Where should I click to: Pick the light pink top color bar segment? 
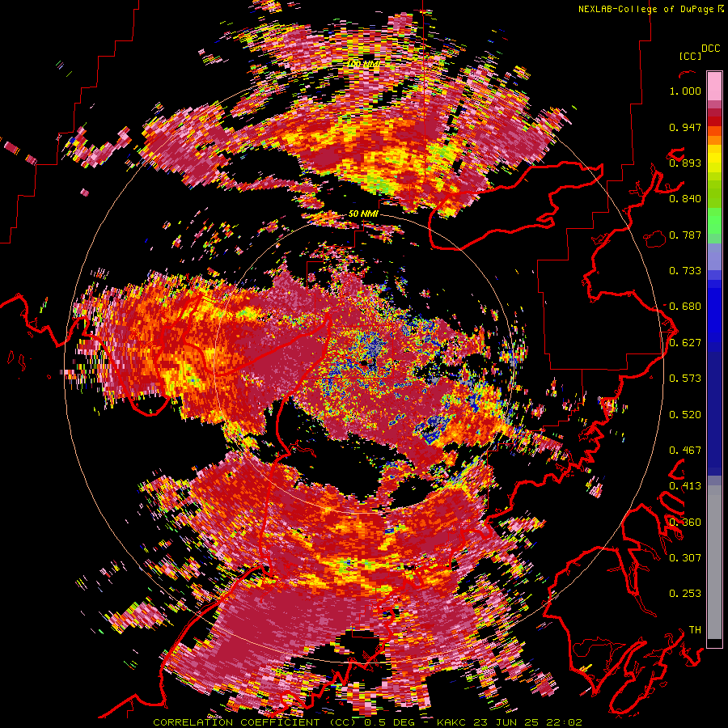714,86
